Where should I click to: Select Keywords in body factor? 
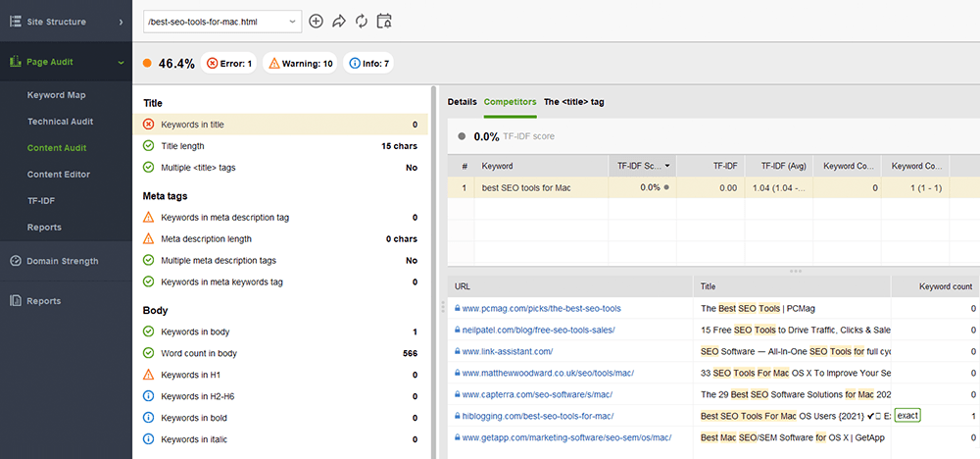[280, 331]
